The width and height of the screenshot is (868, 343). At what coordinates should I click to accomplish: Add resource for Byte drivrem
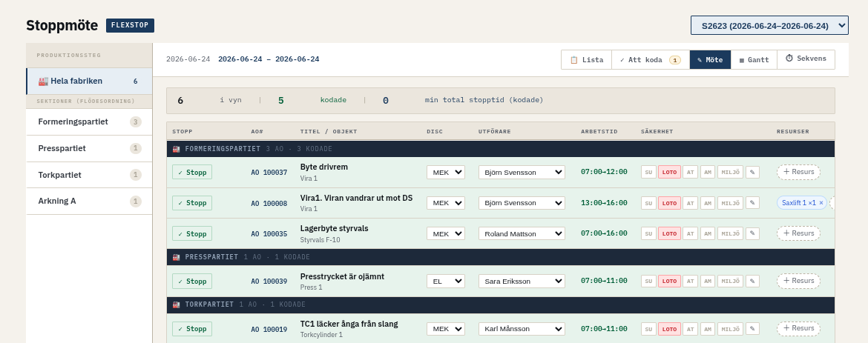[798, 172]
